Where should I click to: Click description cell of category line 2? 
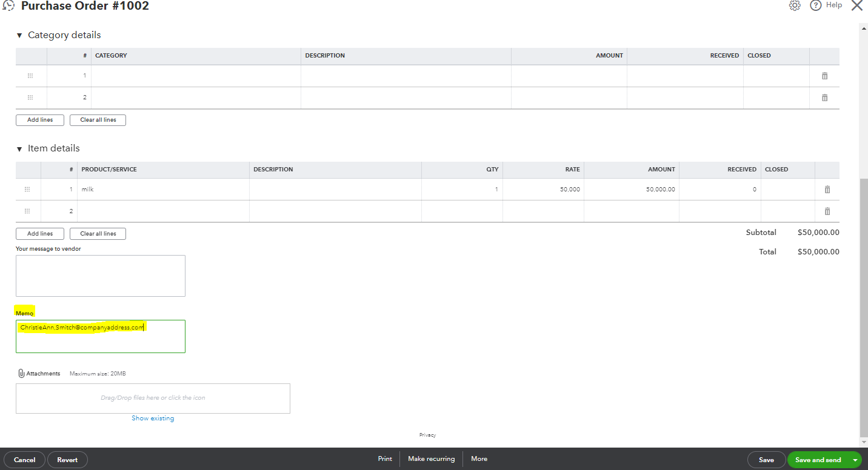406,98
